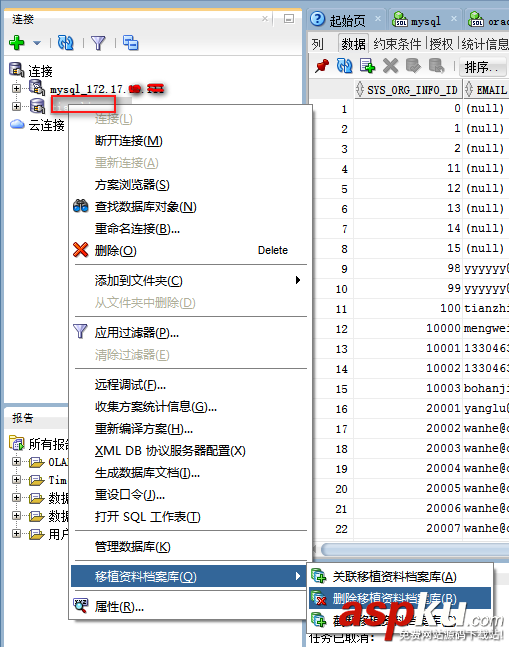The image size is (509, 647).
Task: Refresh the connections panel
Action: [x=66, y=43]
